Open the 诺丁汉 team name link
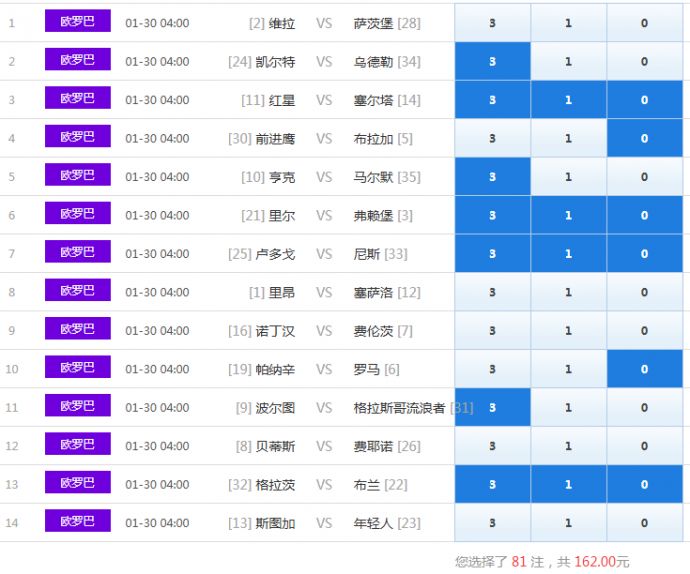 pos(275,331)
